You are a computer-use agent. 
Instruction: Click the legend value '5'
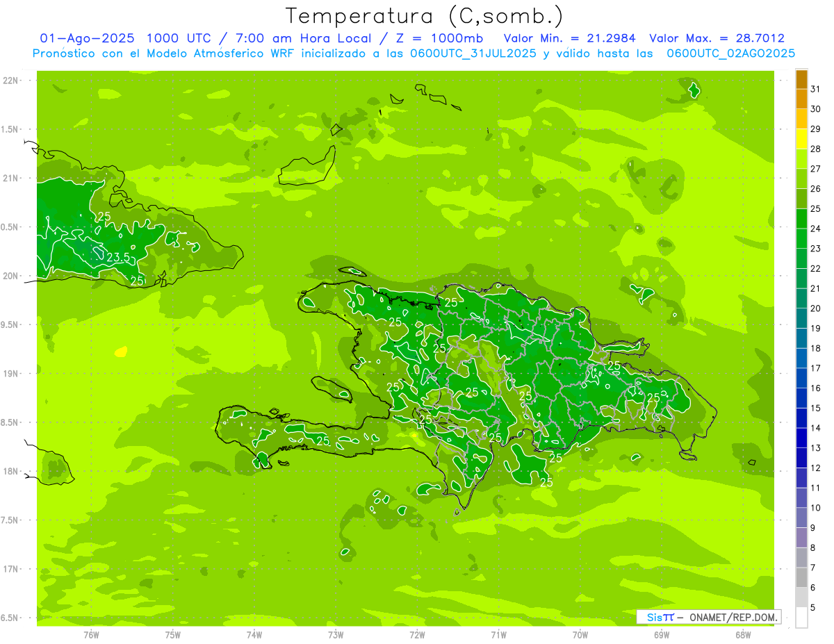point(813,608)
